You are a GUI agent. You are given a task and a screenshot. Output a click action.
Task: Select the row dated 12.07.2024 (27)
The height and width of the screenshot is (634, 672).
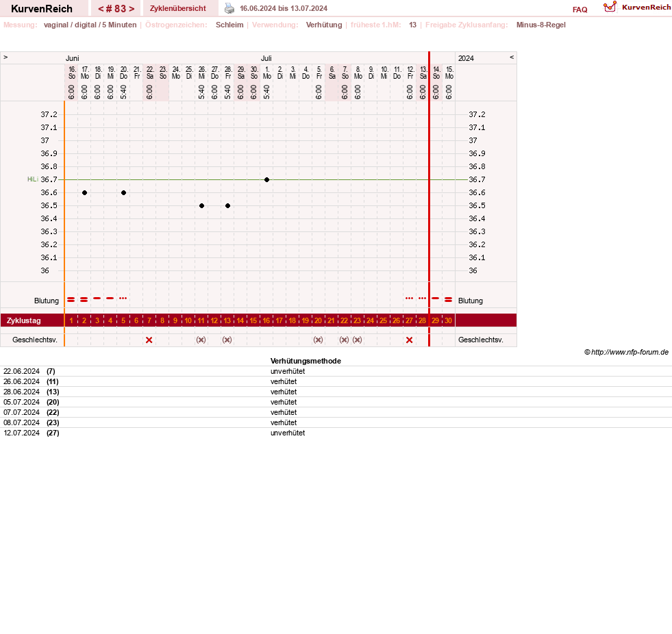click(x=336, y=433)
